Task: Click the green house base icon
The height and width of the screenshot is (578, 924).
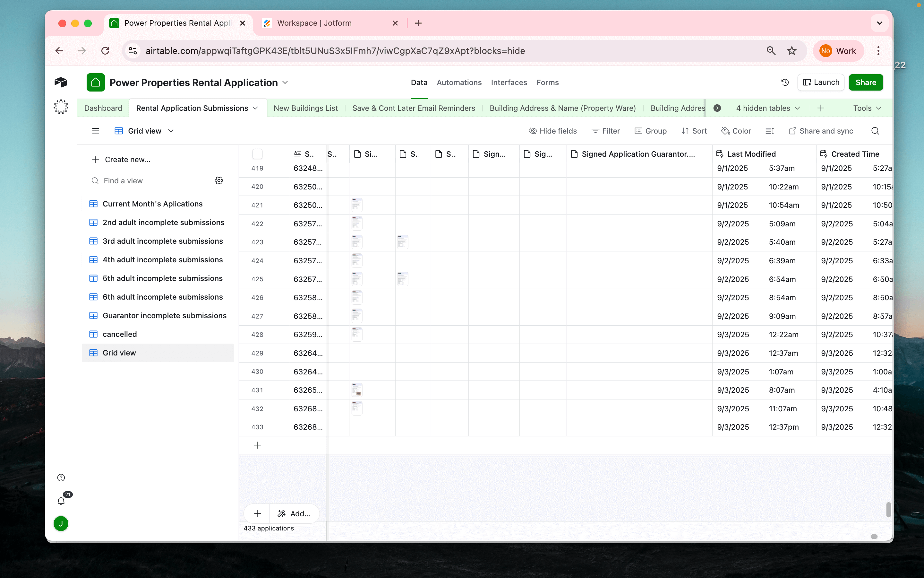Action: pyautogui.click(x=96, y=82)
